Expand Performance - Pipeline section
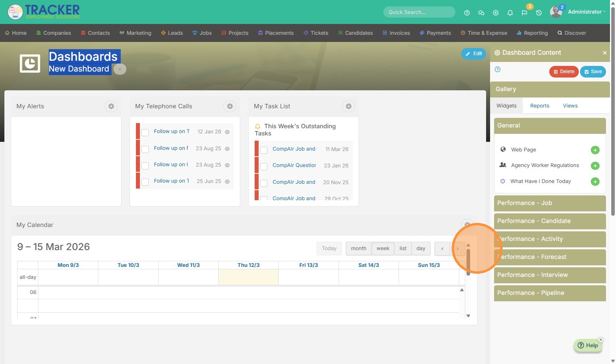616x364 pixels. [550, 293]
